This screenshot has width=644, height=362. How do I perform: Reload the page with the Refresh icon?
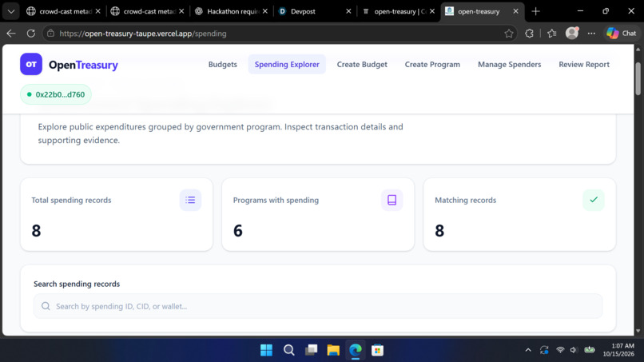pyautogui.click(x=31, y=34)
